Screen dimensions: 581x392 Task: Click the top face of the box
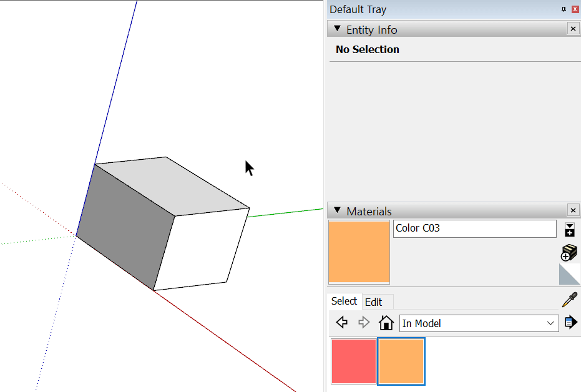point(172,185)
